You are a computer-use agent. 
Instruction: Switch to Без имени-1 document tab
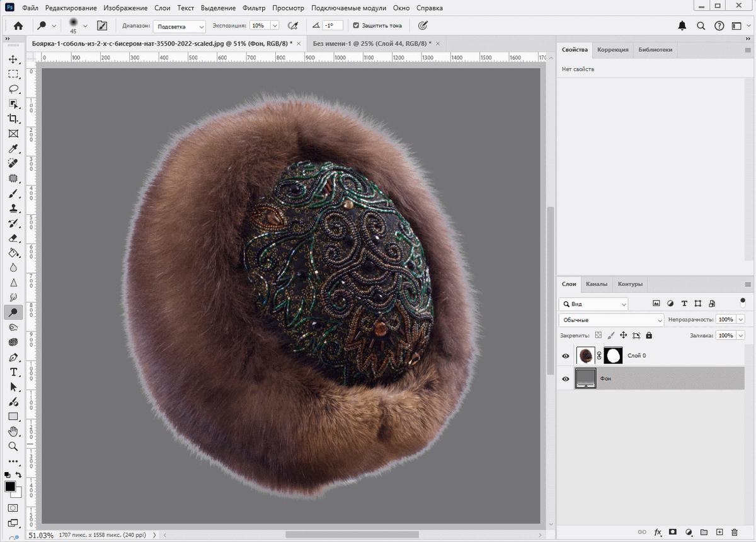372,43
